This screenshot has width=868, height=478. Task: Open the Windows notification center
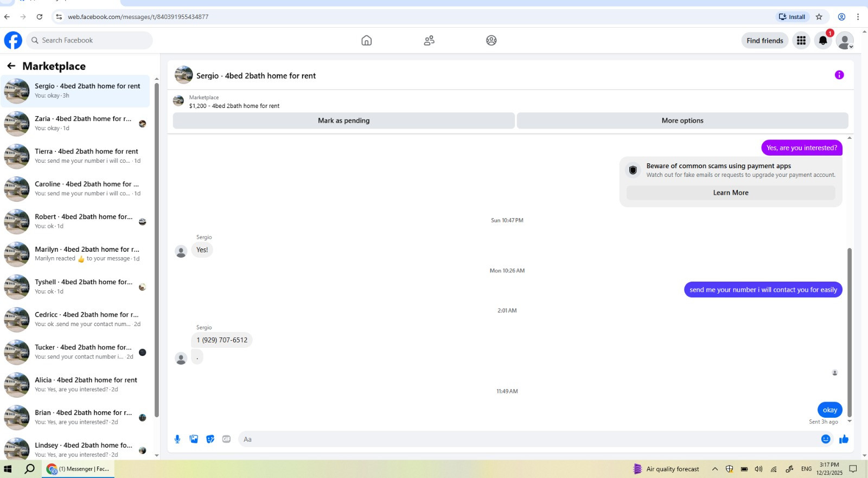point(853,469)
